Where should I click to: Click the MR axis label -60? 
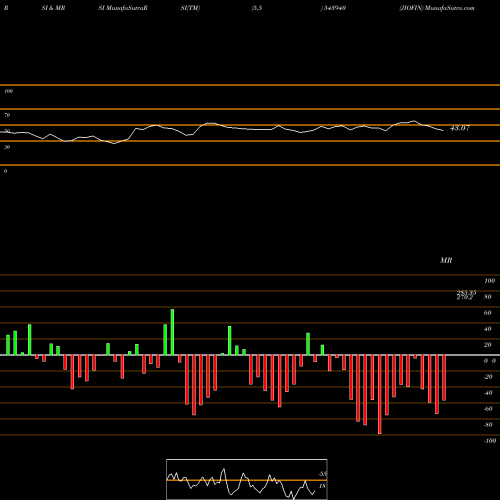[x=488, y=409]
